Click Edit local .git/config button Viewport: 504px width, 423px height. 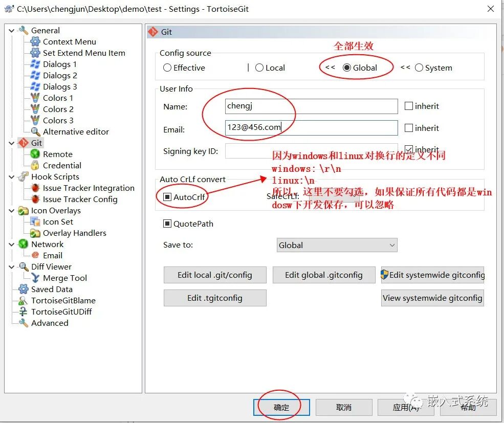click(x=215, y=275)
